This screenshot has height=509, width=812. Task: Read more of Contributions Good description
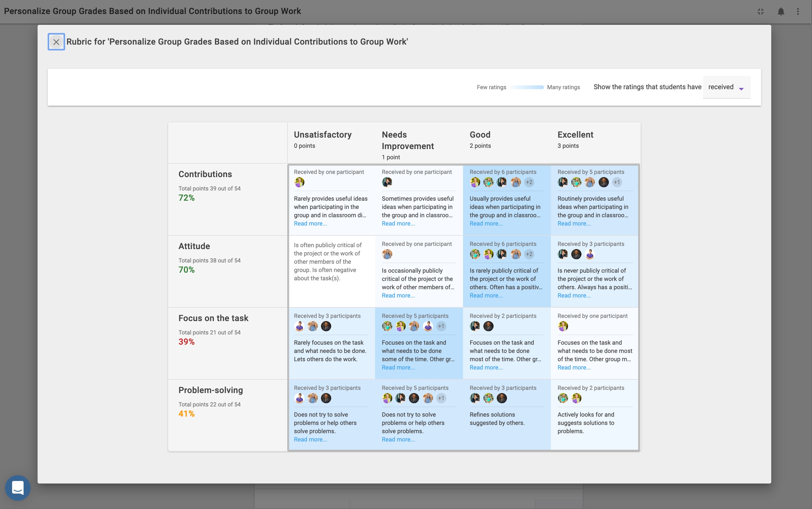point(486,224)
